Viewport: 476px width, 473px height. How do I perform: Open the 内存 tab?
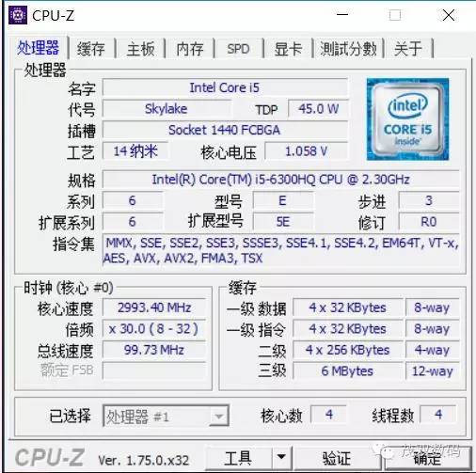(x=190, y=49)
